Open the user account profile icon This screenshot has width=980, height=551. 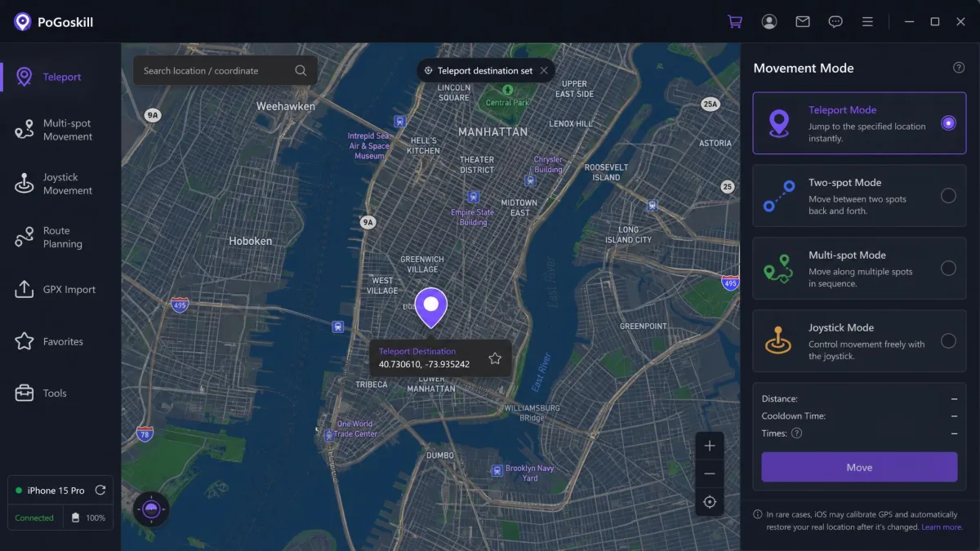coord(769,22)
